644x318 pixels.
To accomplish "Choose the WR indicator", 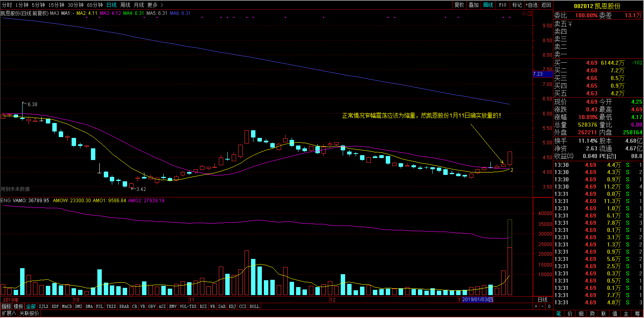I will pyautogui.click(x=212, y=306).
